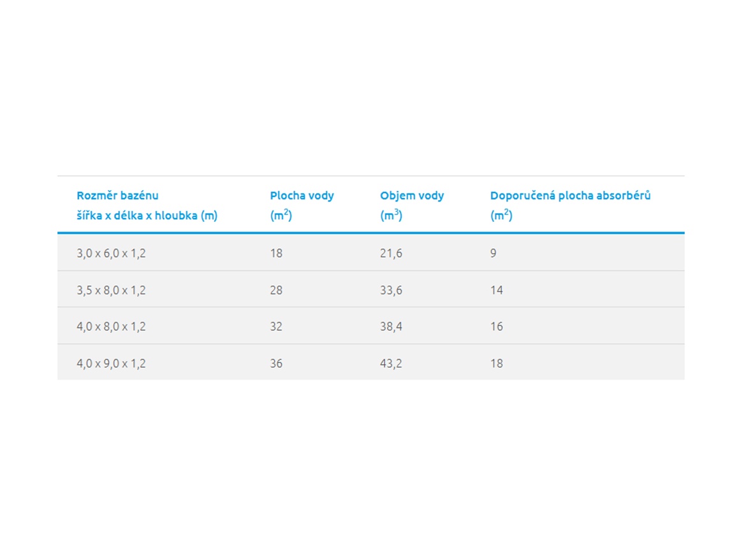This screenshot has height=560, width=746.
Task: Select the 3,5 x 8,0 x 1,2 pool size cell
Action: 111,290
